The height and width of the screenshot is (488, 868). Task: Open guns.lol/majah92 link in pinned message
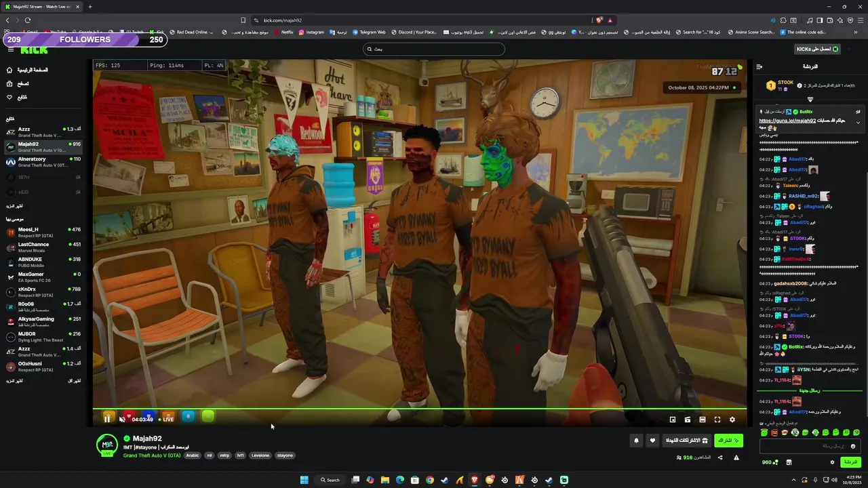pyautogui.click(x=787, y=121)
